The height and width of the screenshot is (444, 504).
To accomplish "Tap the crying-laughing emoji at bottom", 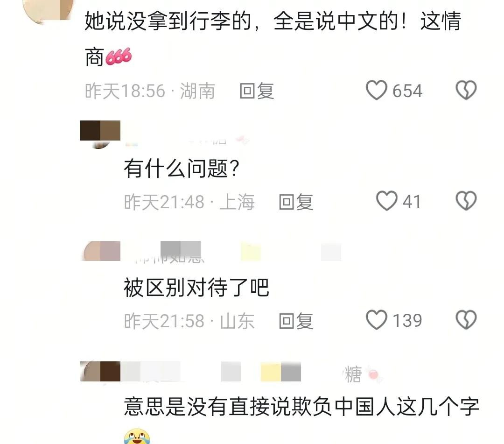I will coord(137,436).
